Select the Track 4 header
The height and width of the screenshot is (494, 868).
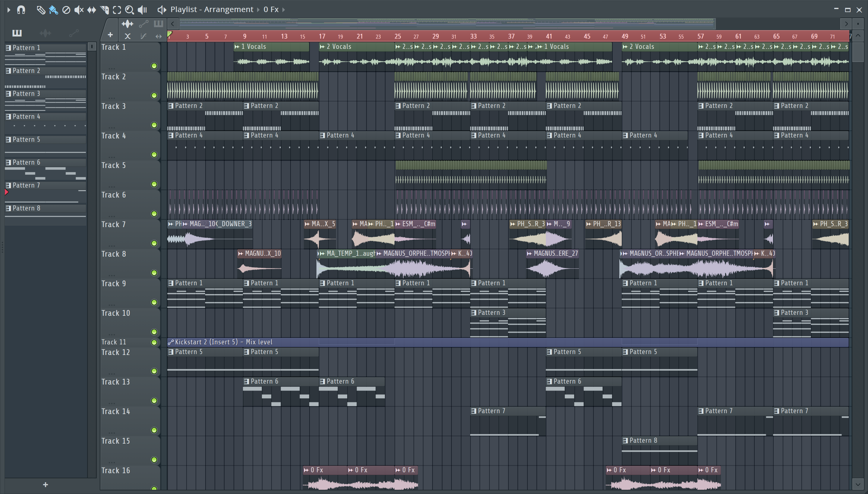coord(130,145)
